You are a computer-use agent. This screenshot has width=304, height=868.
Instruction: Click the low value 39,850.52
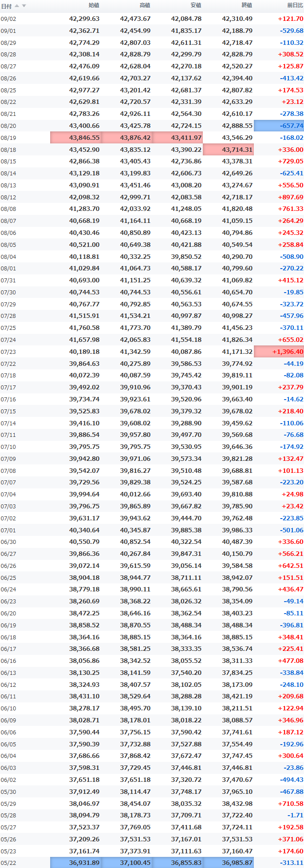(x=186, y=257)
